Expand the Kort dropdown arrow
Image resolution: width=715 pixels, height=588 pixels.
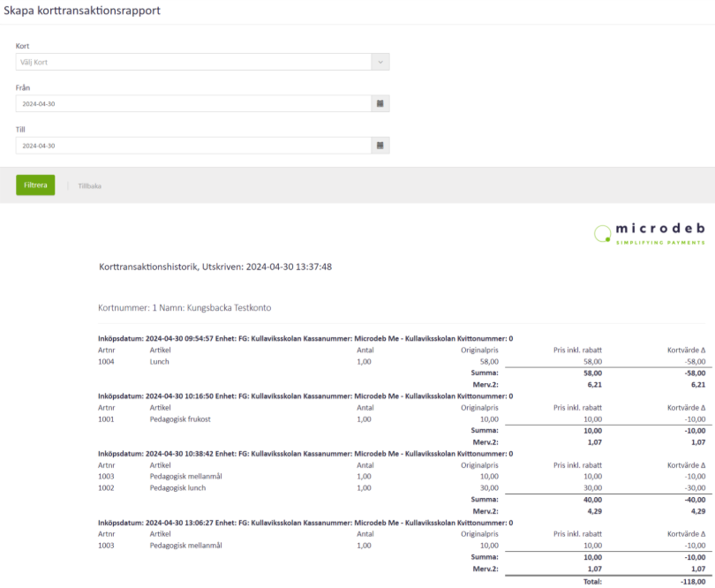point(380,63)
